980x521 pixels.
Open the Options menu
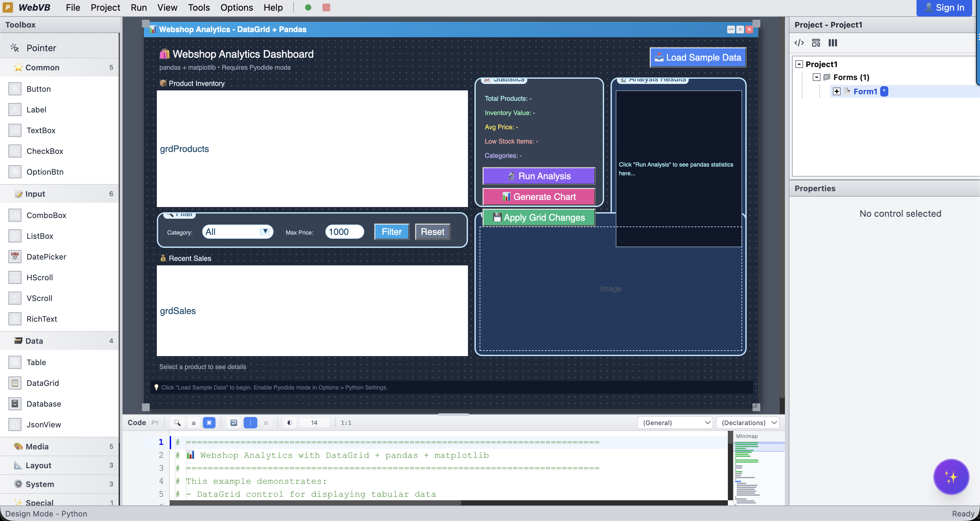pos(236,7)
